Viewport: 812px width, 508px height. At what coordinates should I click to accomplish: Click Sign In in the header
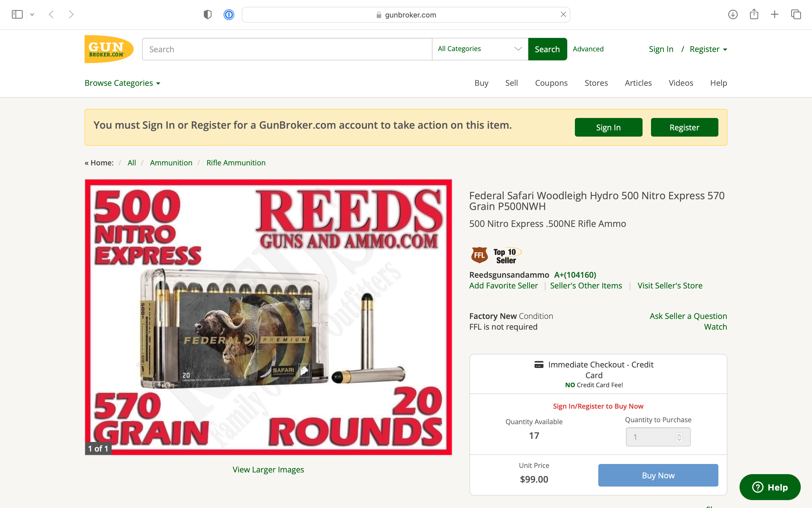click(x=661, y=49)
